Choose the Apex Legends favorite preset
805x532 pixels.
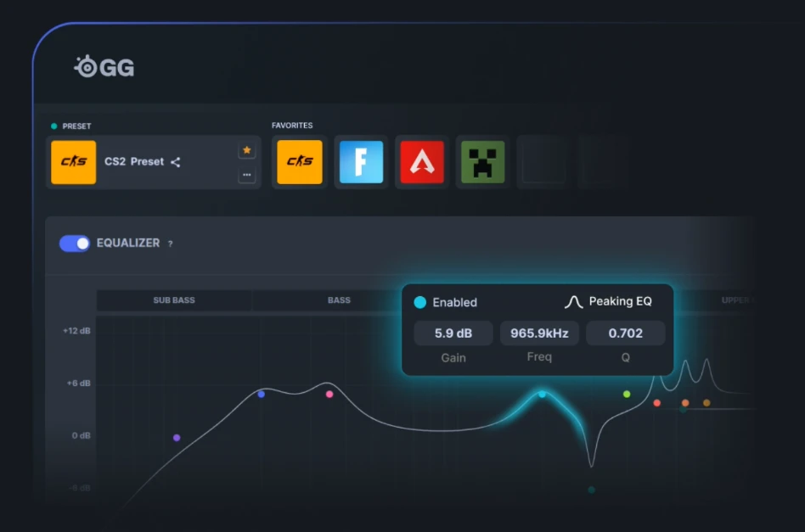pyautogui.click(x=422, y=162)
